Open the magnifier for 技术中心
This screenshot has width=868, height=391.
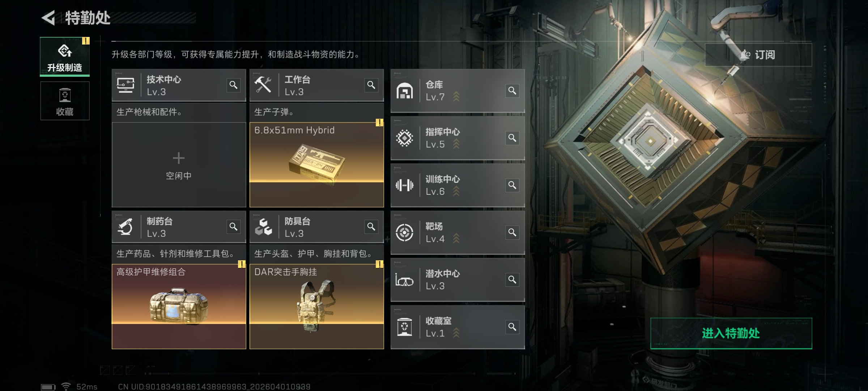pos(234,85)
